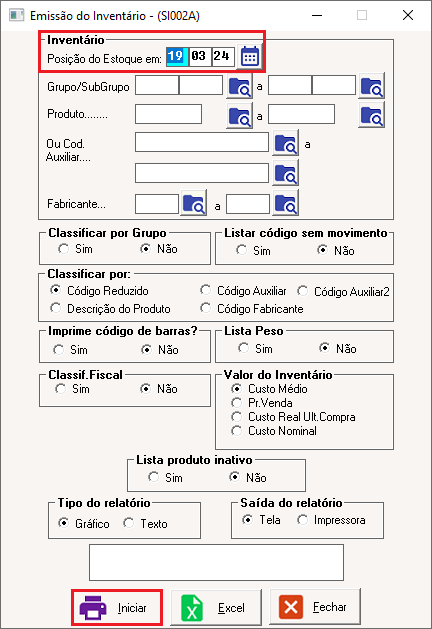The width and height of the screenshot is (432, 629).
Task: Click the Excel export button
Action: point(216,607)
